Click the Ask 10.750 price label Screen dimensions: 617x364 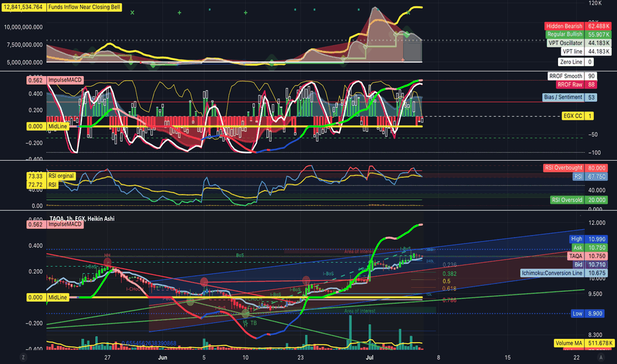point(589,248)
